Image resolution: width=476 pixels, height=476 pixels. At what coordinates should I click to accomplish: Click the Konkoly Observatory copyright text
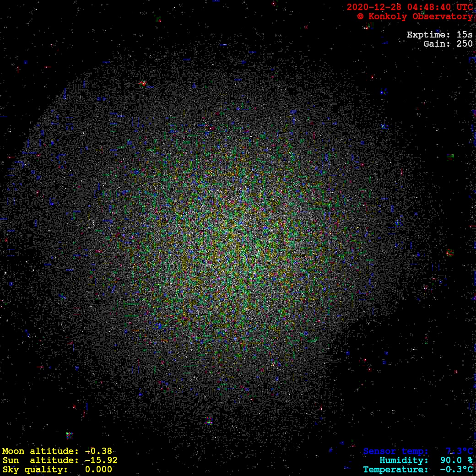(415, 16)
